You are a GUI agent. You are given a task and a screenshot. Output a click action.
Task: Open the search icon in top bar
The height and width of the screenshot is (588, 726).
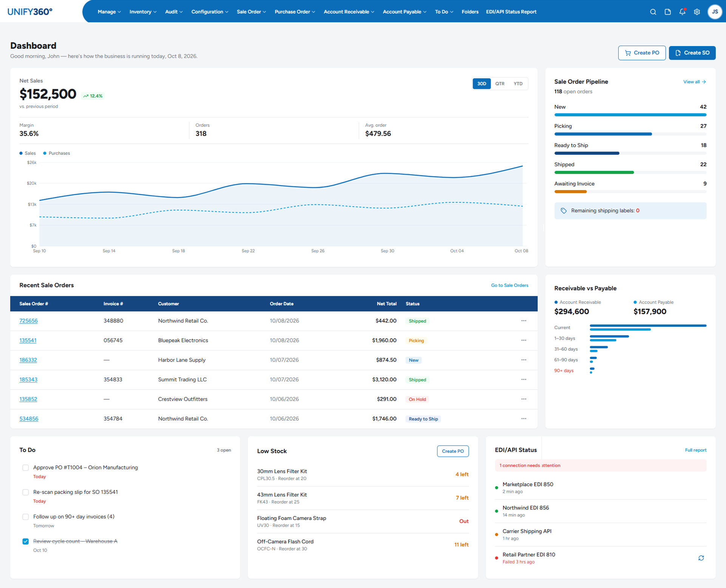click(x=653, y=12)
